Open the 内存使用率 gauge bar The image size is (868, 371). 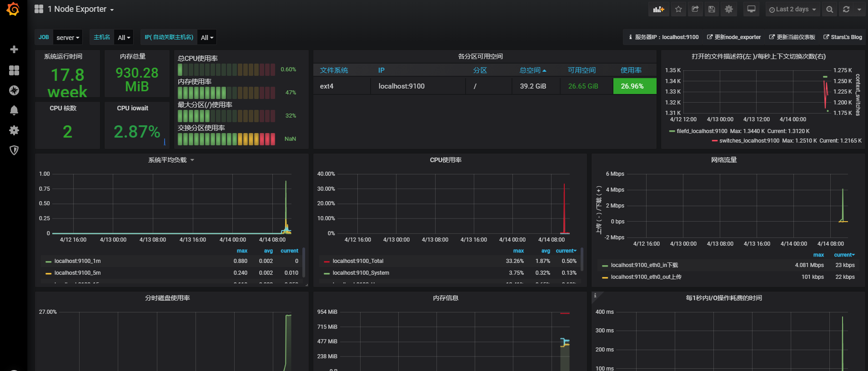[x=226, y=93]
